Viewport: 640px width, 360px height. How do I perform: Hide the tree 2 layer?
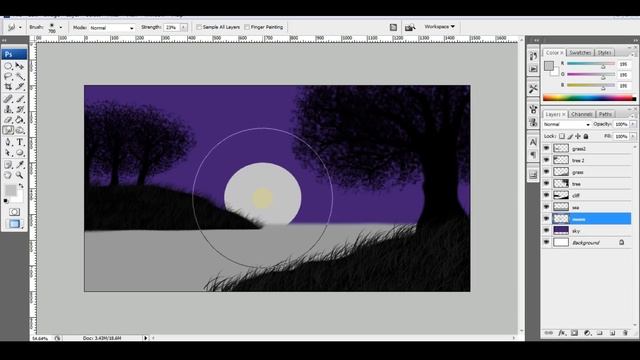[546, 160]
